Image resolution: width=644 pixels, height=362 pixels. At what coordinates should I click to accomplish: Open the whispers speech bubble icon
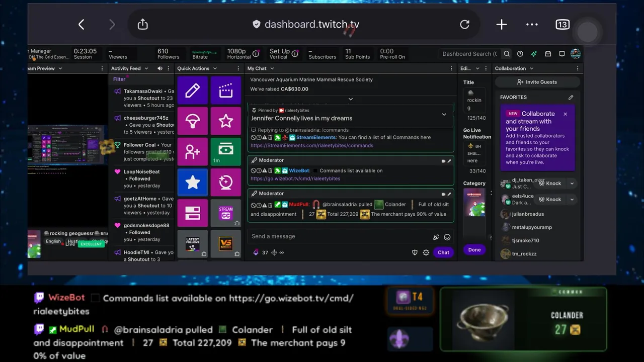click(562, 54)
